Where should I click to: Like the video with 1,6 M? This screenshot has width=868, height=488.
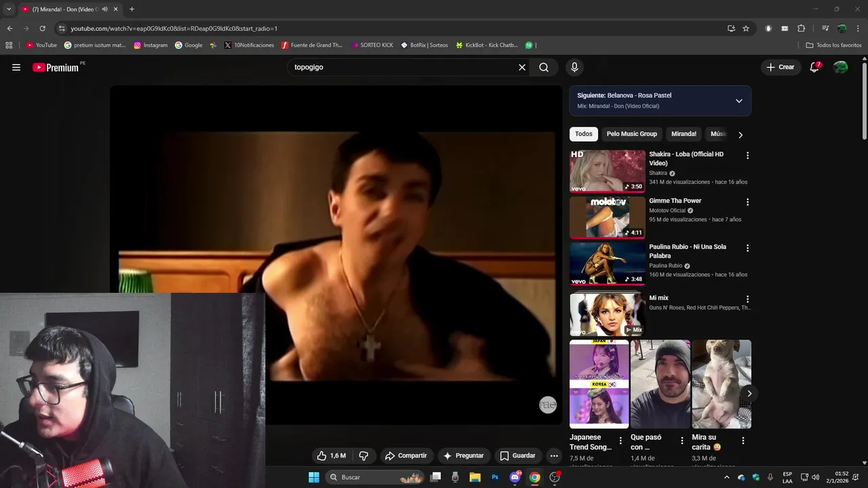pyautogui.click(x=332, y=455)
